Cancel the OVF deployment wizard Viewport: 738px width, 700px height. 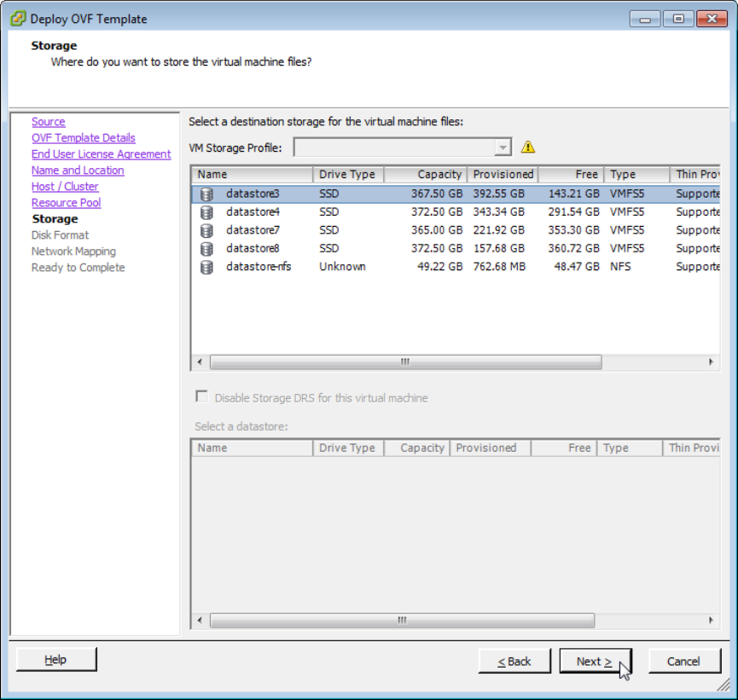[x=684, y=661]
